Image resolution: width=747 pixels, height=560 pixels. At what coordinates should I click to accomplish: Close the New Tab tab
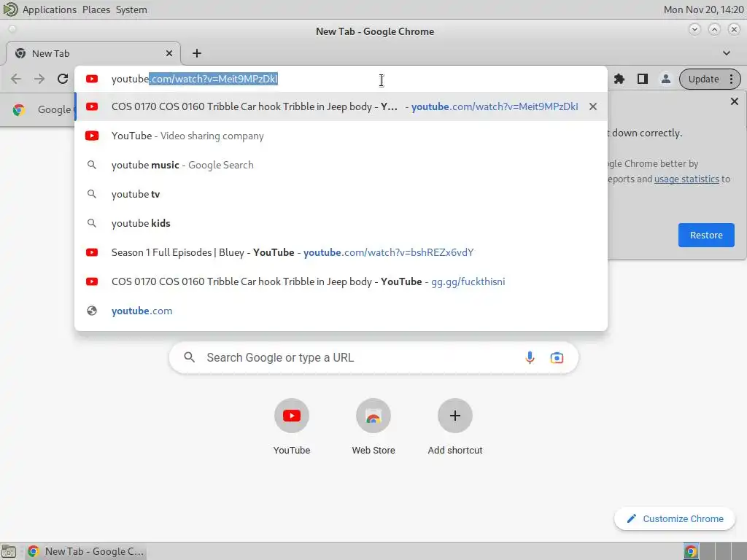point(169,53)
